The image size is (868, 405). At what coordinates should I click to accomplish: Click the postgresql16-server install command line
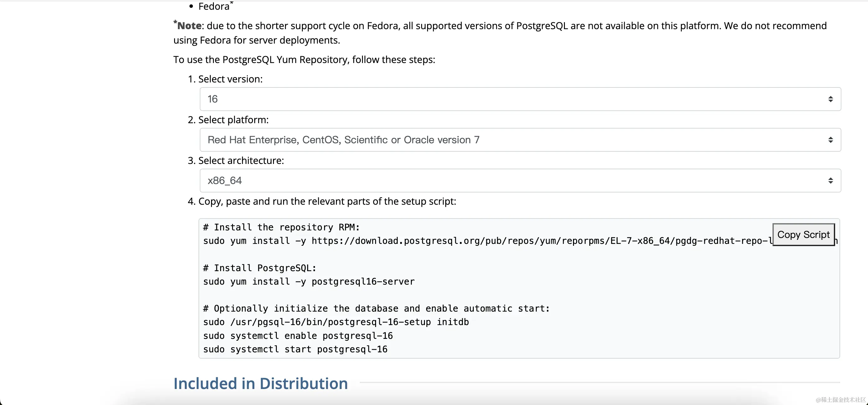pos(309,281)
